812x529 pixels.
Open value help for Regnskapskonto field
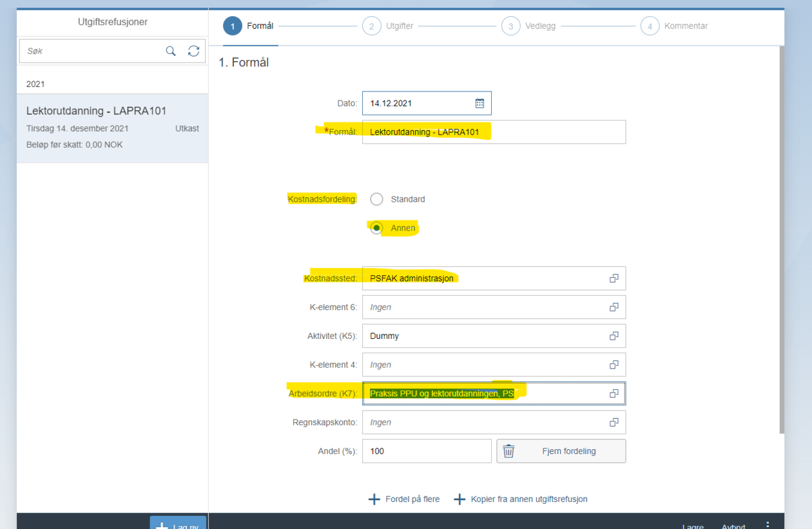pos(614,423)
